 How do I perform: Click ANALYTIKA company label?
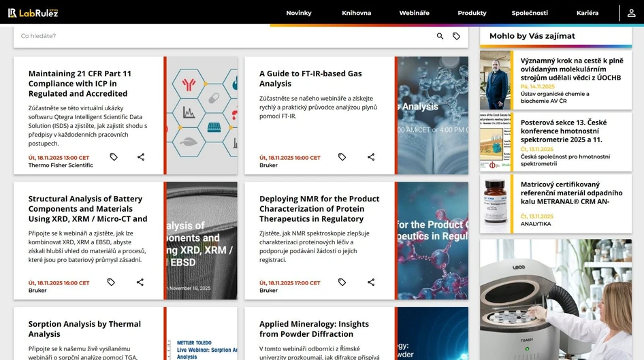[536, 224]
